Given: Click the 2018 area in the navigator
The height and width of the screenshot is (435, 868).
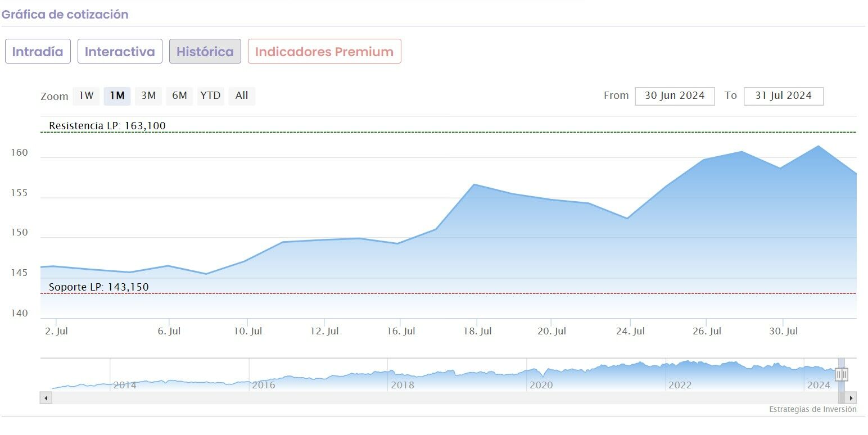Looking at the screenshot, I should coord(402,377).
